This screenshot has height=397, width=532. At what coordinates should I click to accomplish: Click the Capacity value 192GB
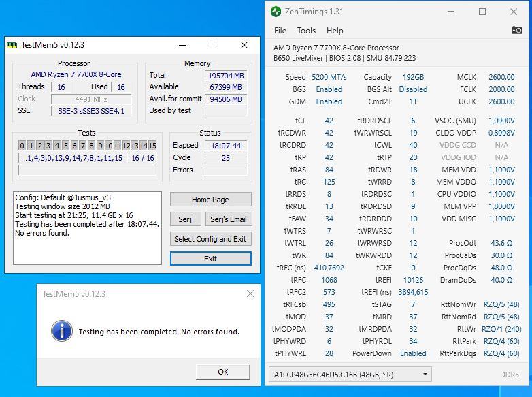[x=413, y=77]
